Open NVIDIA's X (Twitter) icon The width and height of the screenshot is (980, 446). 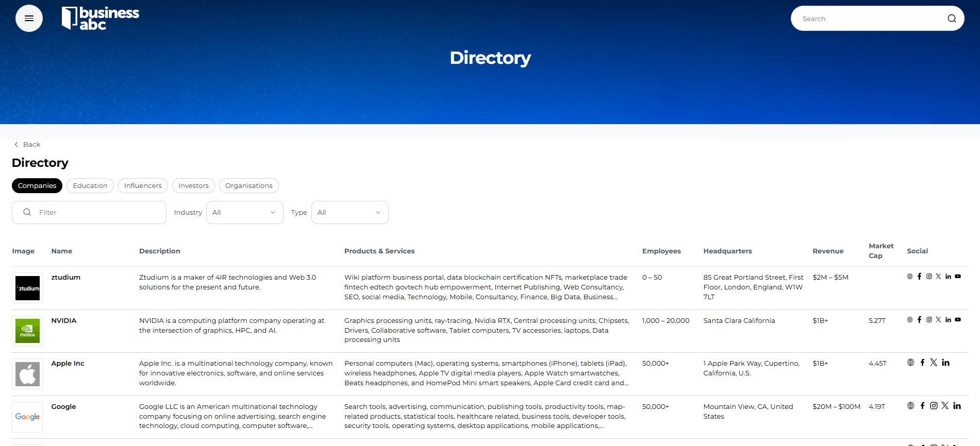click(938, 320)
